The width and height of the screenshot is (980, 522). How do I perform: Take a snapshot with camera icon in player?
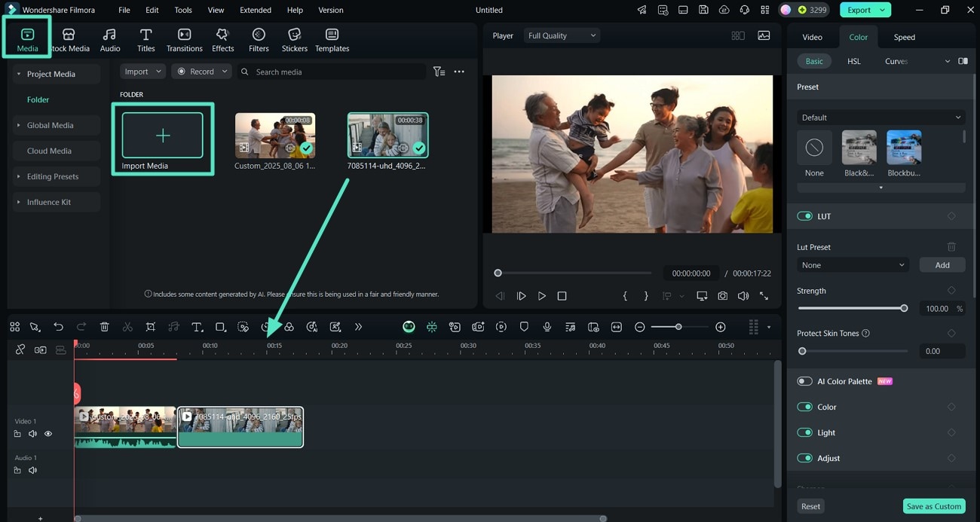pos(723,296)
